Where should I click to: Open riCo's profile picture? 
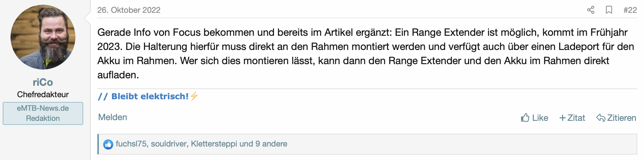click(43, 37)
